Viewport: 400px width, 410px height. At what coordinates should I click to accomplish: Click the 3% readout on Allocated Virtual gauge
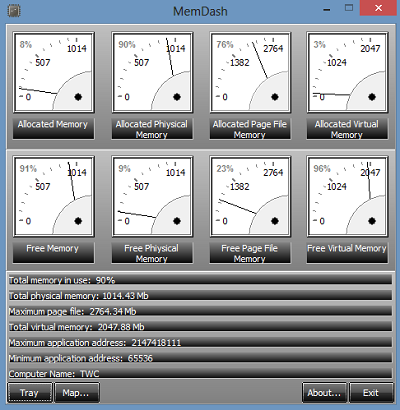319,45
